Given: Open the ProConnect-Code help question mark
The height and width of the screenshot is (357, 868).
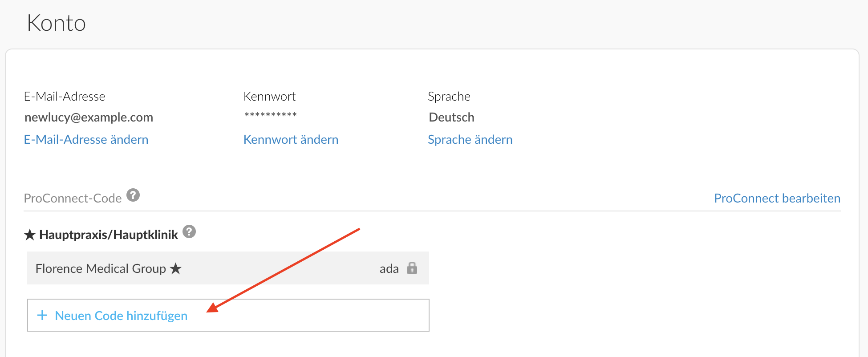Looking at the screenshot, I should point(133,195).
